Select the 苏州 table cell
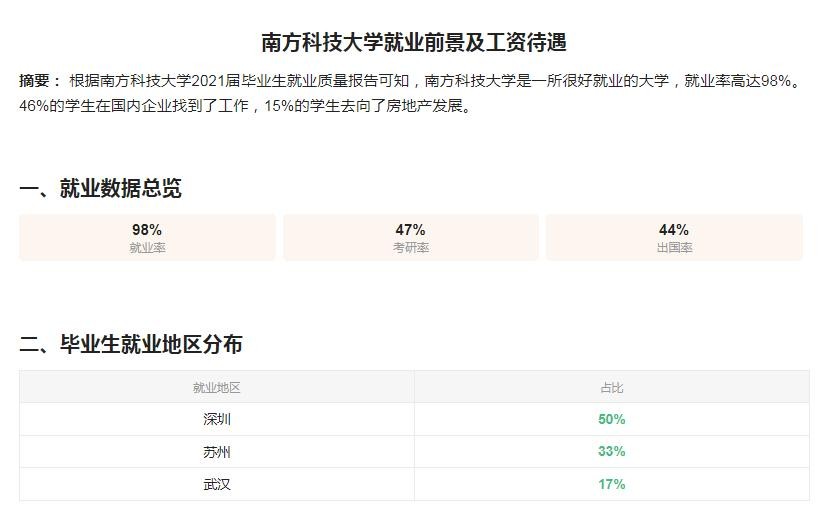 [x=217, y=452]
